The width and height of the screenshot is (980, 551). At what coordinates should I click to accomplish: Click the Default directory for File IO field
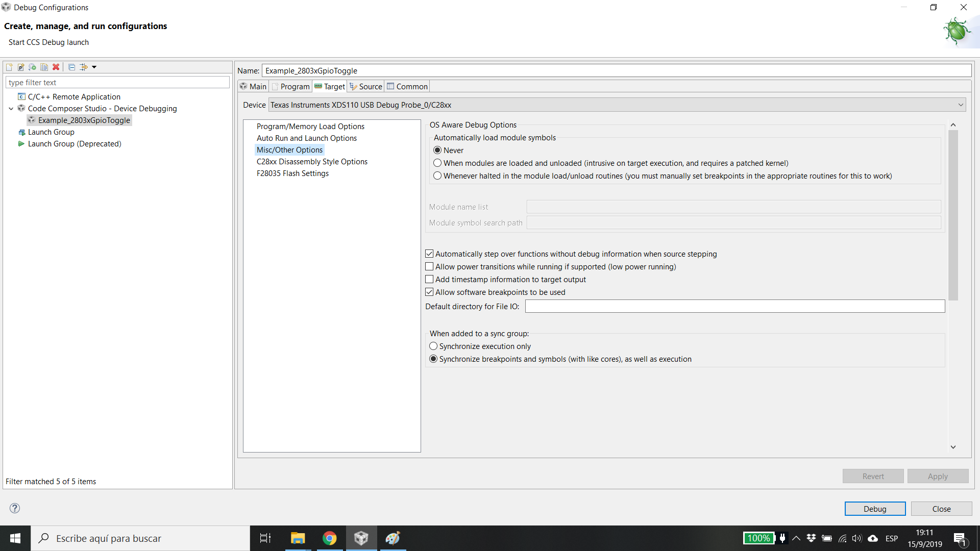click(735, 306)
